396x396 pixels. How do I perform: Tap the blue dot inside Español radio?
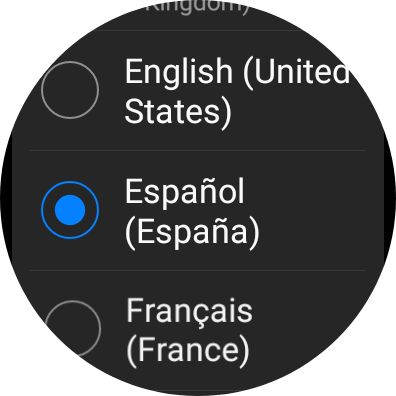pyautogui.click(x=70, y=210)
